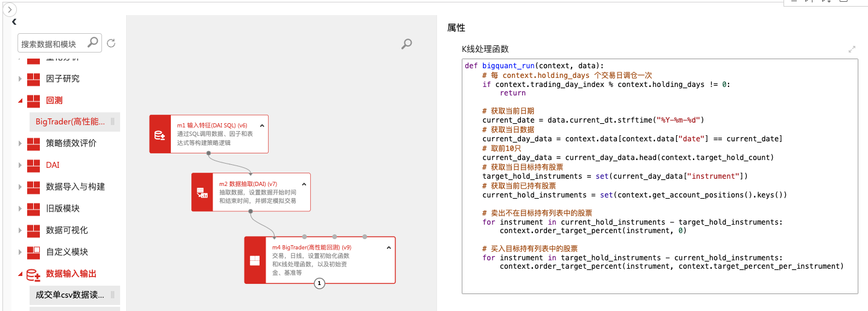Select the 成交单csv数据读… module item
The image size is (868, 311).
70,295
